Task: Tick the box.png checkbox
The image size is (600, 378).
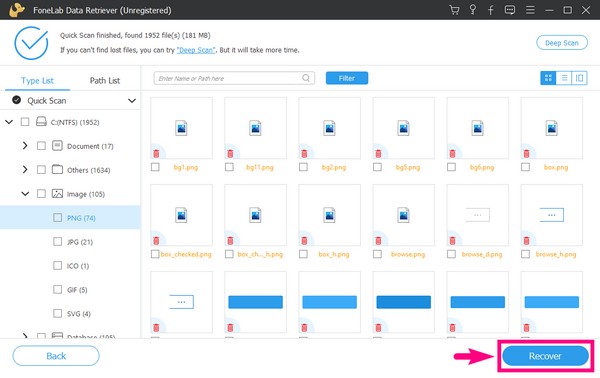Action: [x=526, y=167]
